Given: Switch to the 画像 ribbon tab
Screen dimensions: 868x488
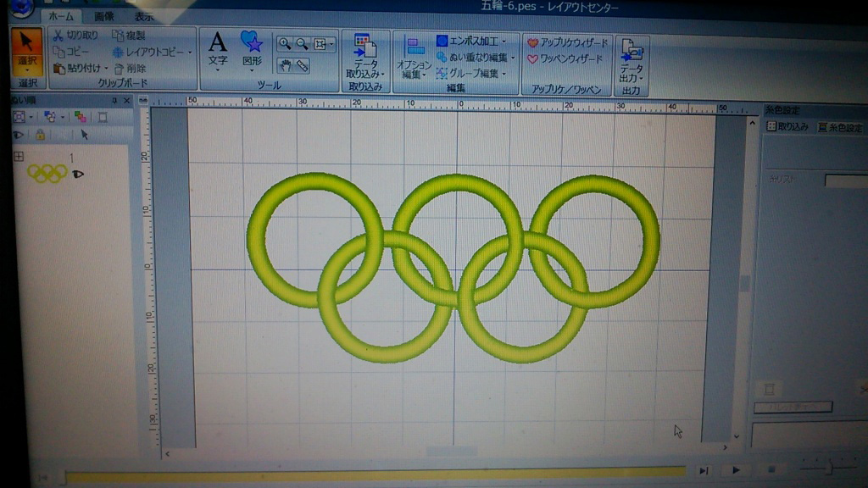Looking at the screenshot, I should coord(104,17).
